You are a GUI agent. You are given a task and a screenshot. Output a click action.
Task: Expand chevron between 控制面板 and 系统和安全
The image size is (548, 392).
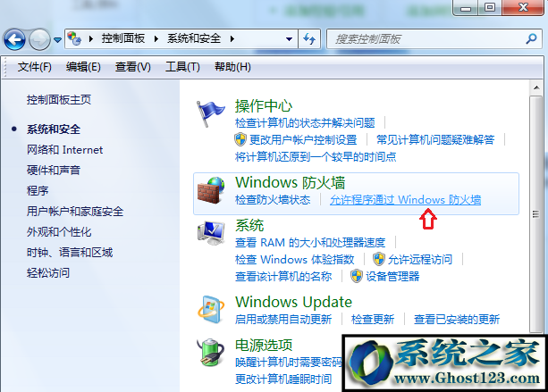point(156,38)
